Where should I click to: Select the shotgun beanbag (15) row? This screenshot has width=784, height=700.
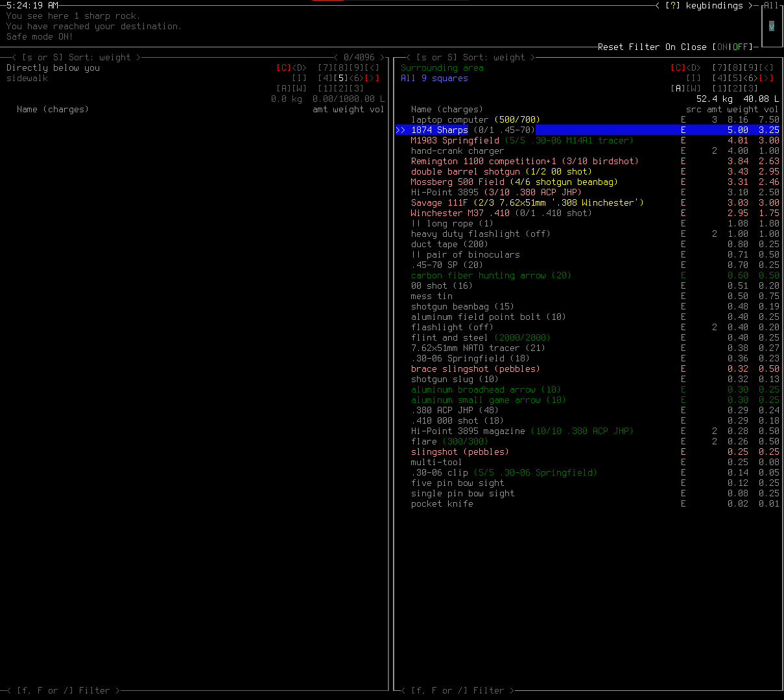[588, 306]
